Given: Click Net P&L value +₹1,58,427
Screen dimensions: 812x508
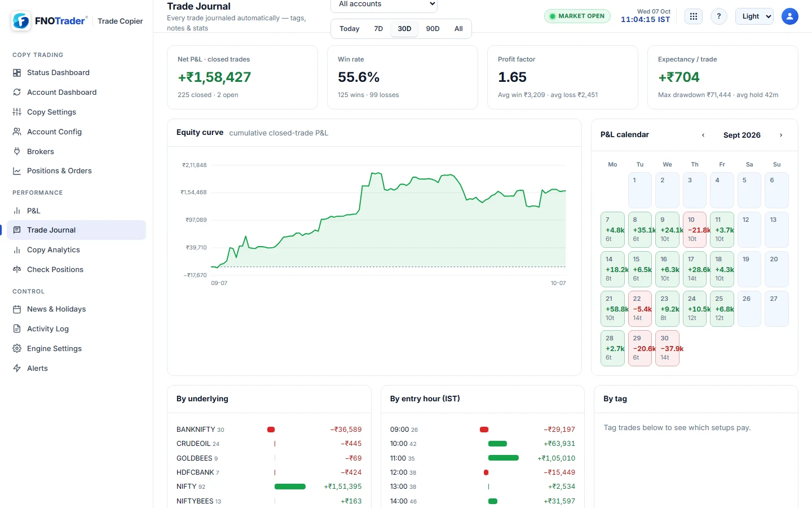Looking at the screenshot, I should [x=214, y=77].
